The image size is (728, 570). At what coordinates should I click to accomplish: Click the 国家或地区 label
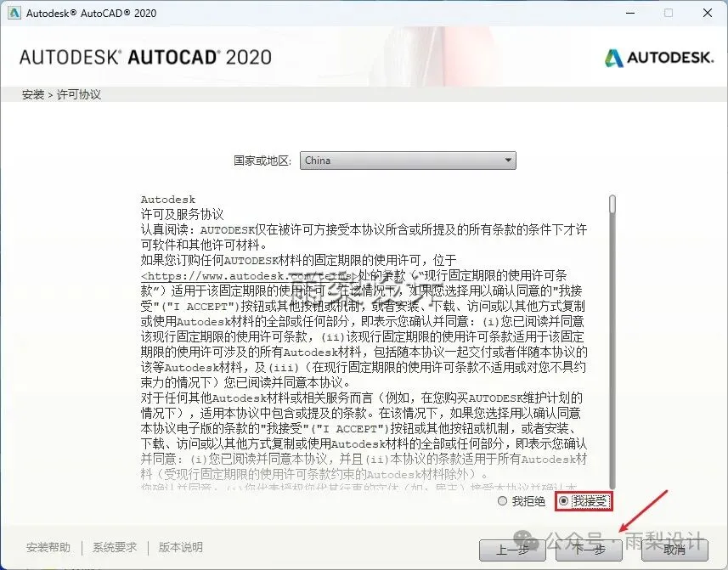pos(262,161)
